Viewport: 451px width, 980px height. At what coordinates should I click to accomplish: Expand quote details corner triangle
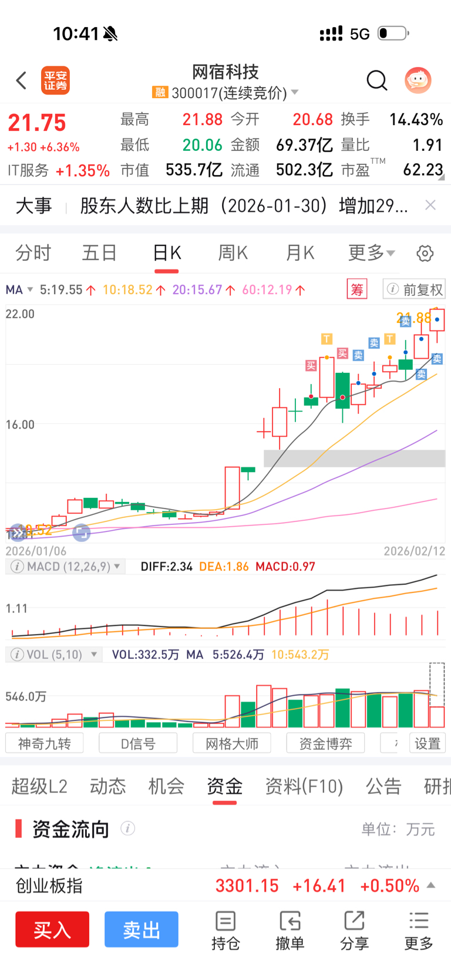click(x=441, y=177)
